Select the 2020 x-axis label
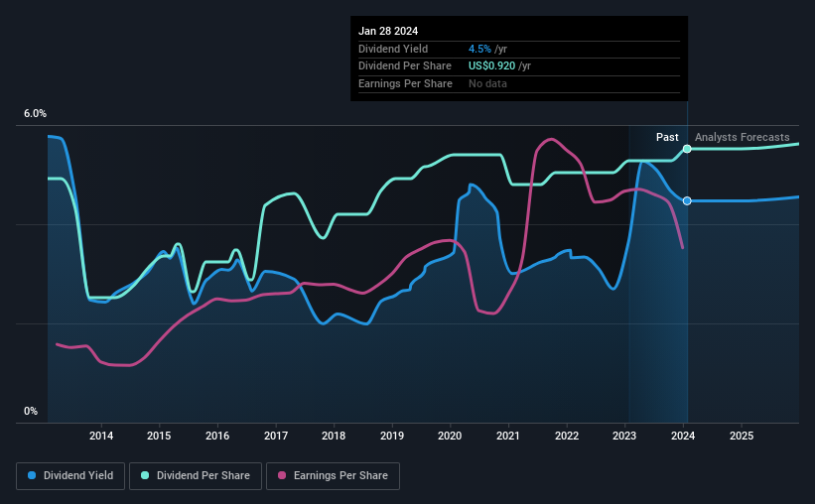Image resolution: width=815 pixels, height=504 pixels. coord(450,436)
